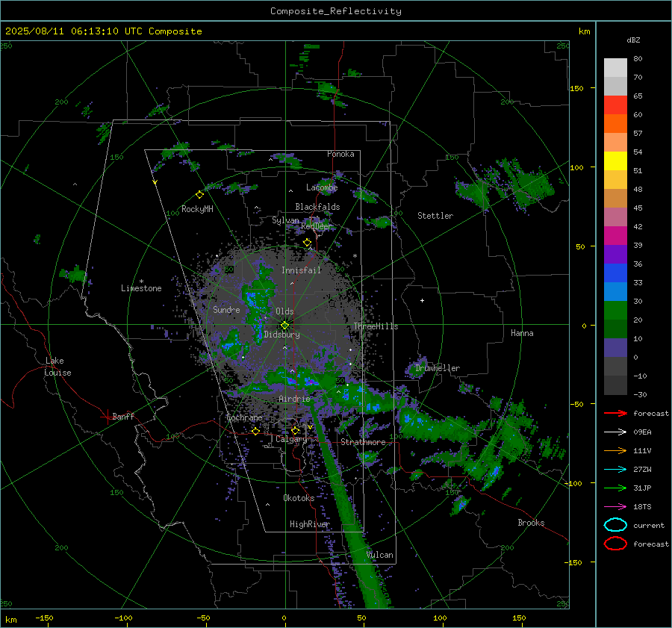Click the Okotoks city label
Image resolution: width=672 pixels, height=628 pixels.
(x=299, y=498)
